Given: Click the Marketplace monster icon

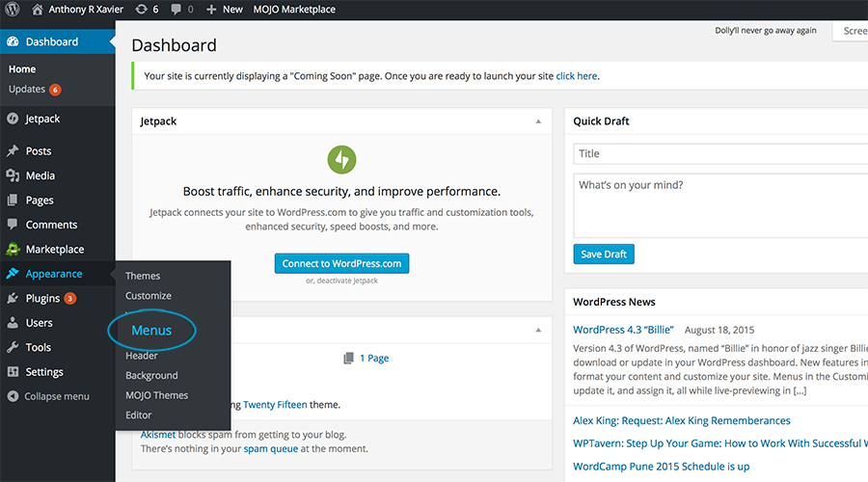Looking at the screenshot, I should pyautogui.click(x=13, y=249).
